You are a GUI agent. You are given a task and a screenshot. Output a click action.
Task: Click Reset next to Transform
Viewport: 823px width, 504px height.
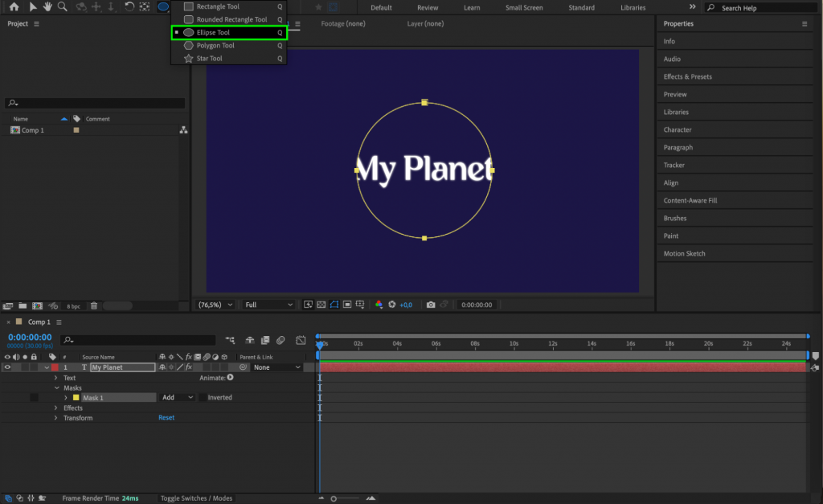coord(166,417)
